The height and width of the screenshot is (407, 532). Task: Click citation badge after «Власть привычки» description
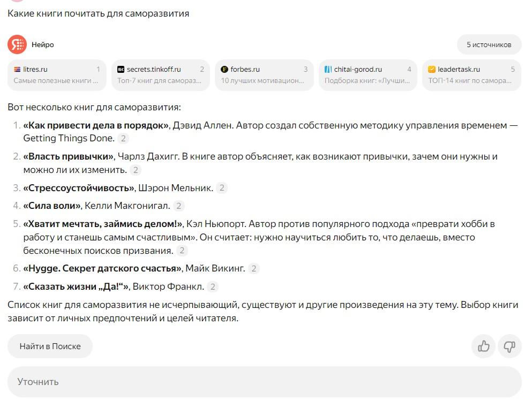(136, 170)
